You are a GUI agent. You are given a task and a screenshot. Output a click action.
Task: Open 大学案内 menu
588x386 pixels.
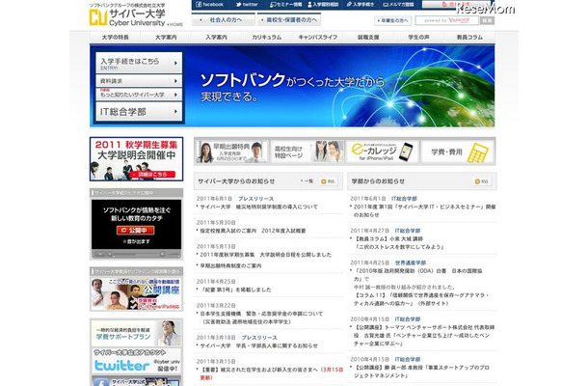[166, 38]
